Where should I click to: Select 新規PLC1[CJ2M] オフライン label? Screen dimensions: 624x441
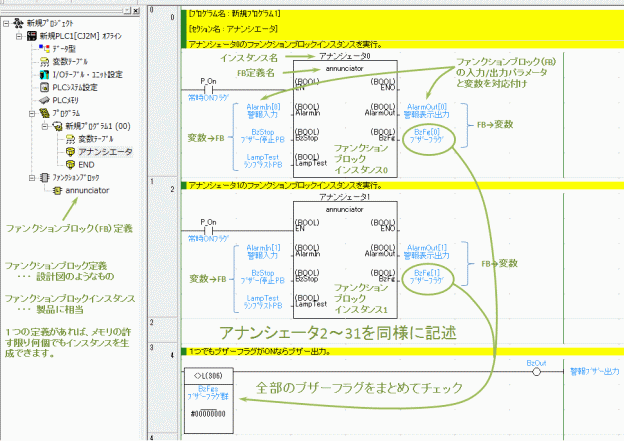click(80, 36)
